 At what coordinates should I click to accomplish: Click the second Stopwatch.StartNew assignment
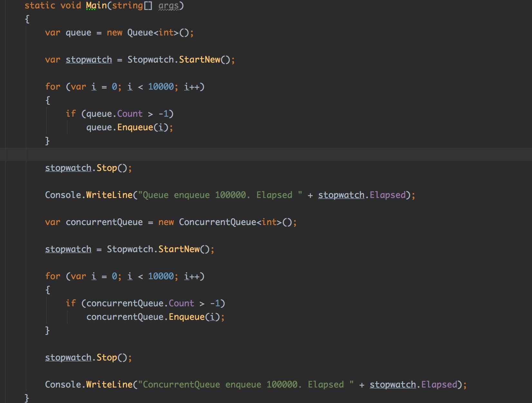[x=159, y=249]
